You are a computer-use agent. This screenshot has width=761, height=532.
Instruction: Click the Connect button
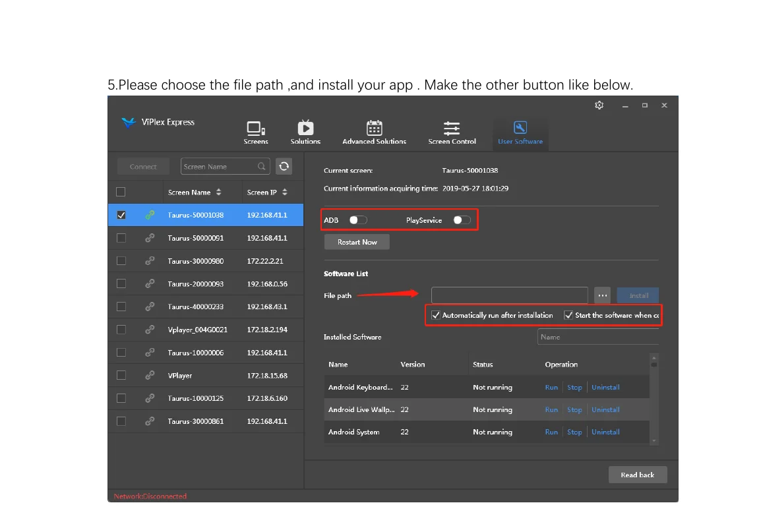143,166
